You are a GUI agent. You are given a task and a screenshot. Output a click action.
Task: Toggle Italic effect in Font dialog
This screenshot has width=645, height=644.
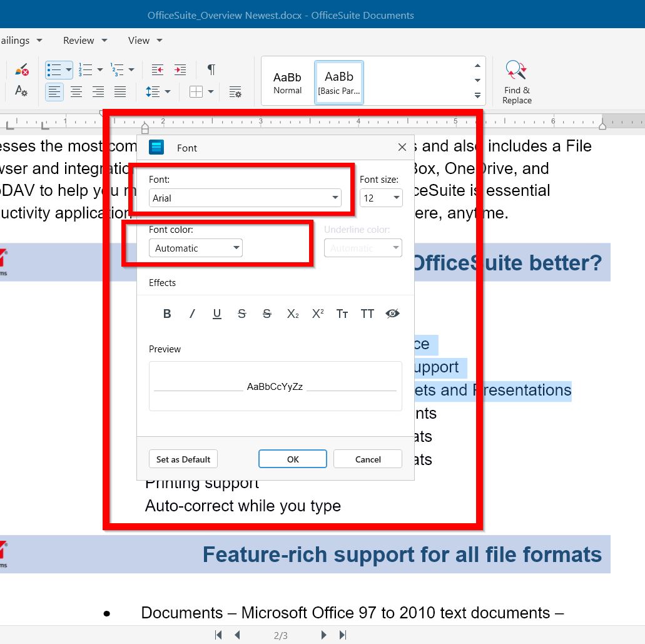click(192, 314)
